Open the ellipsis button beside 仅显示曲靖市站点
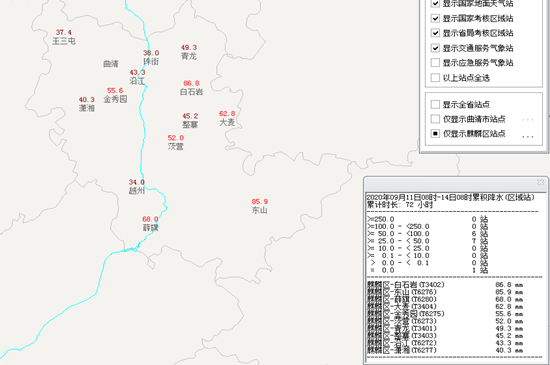This screenshot has height=365, width=550. tap(528, 120)
